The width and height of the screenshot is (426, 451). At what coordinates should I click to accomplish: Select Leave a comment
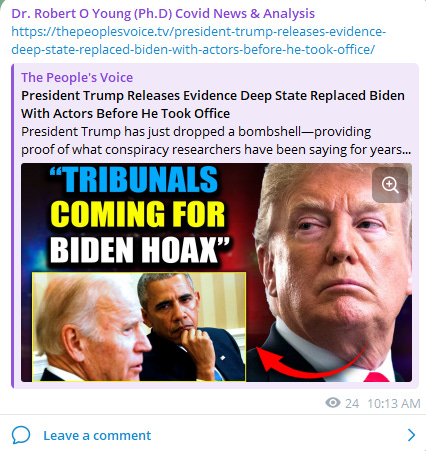(97, 435)
